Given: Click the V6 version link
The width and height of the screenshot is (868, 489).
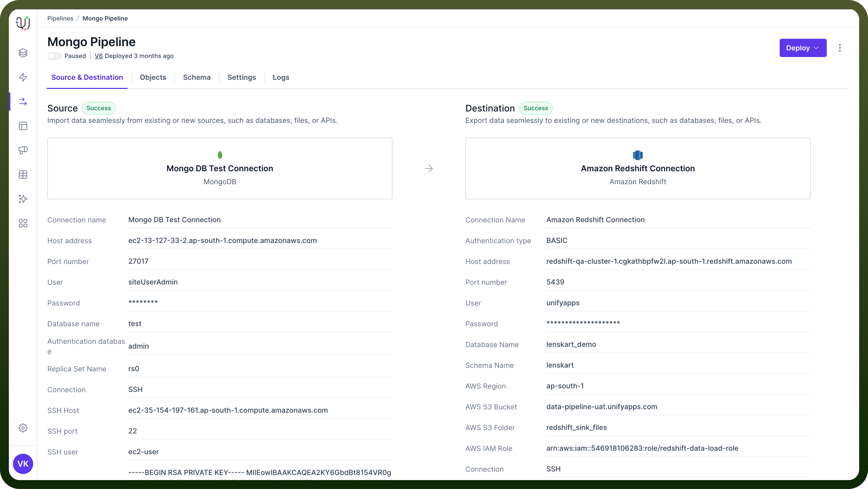Looking at the screenshot, I should tap(98, 56).
